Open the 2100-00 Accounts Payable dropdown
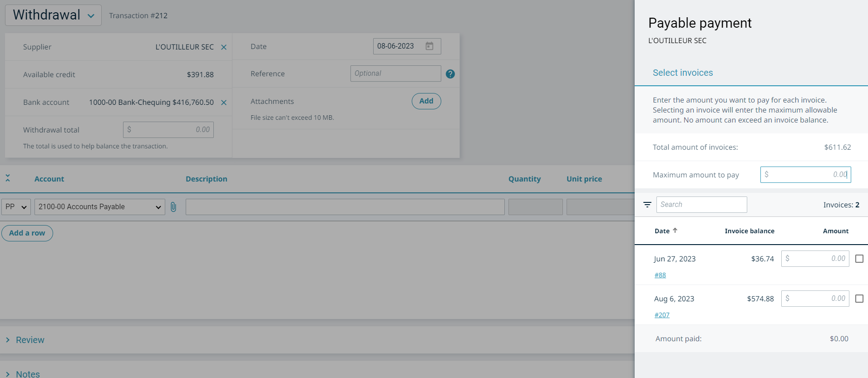The height and width of the screenshot is (378, 868). click(99, 207)
